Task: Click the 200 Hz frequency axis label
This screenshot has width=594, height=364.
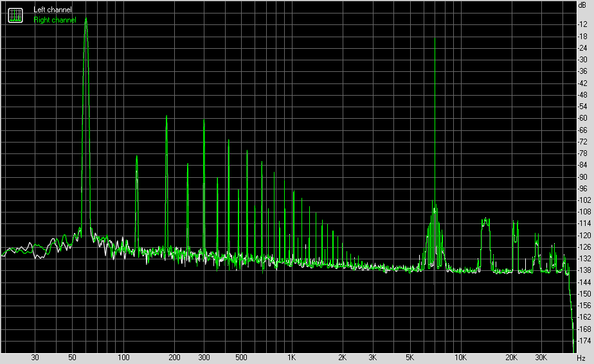Action: (174, 358)
